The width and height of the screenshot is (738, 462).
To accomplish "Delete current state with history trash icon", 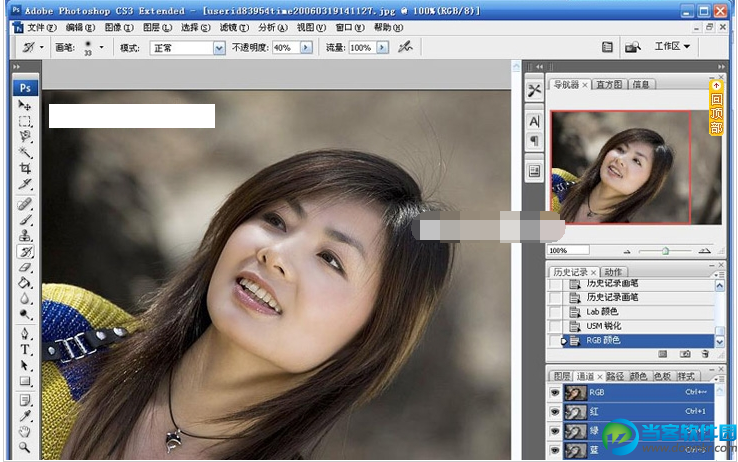I will 705,354.
